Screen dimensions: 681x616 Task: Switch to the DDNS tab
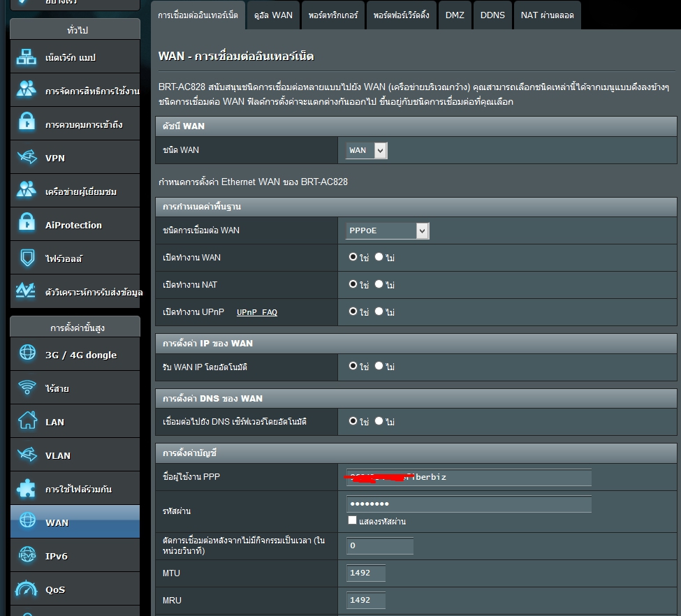click(x=492, y=15)
